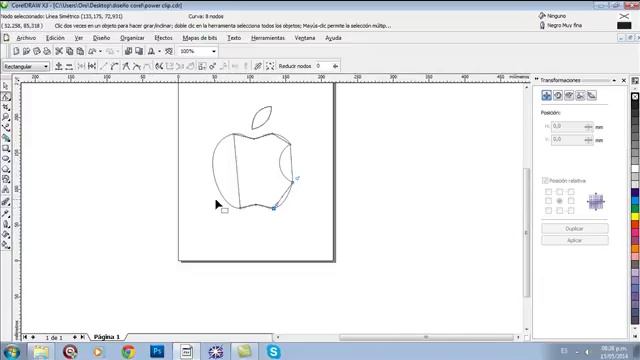Open the Herramientas menu
Image resolution: width=640 pixels, height=360 pixels.
(x=268, y=38)
